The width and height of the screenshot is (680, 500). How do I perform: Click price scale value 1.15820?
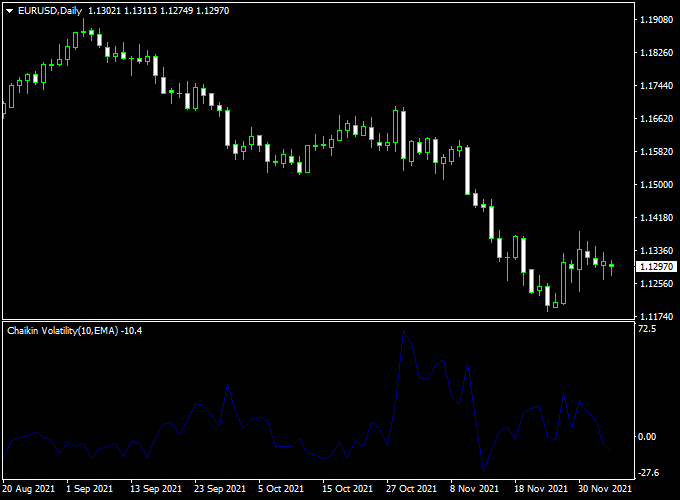point(657,152)
